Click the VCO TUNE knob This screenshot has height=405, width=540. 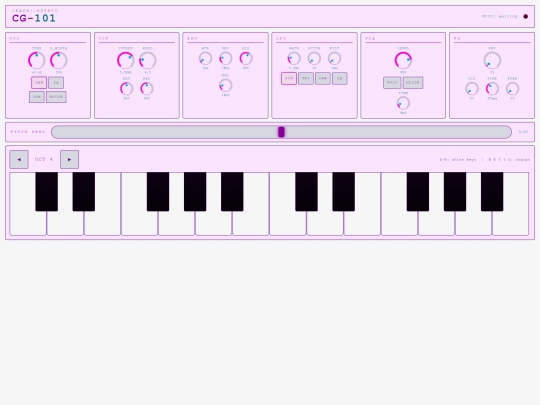click(x=37, y=61)
